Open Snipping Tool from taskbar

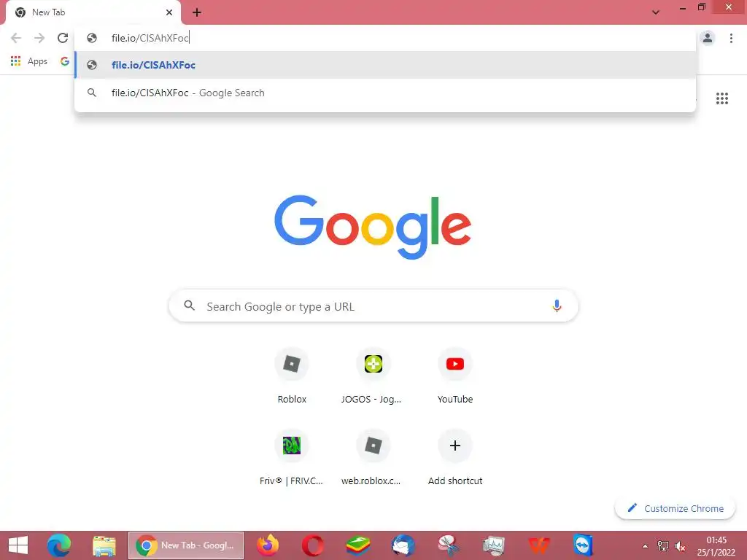[449, 545]
